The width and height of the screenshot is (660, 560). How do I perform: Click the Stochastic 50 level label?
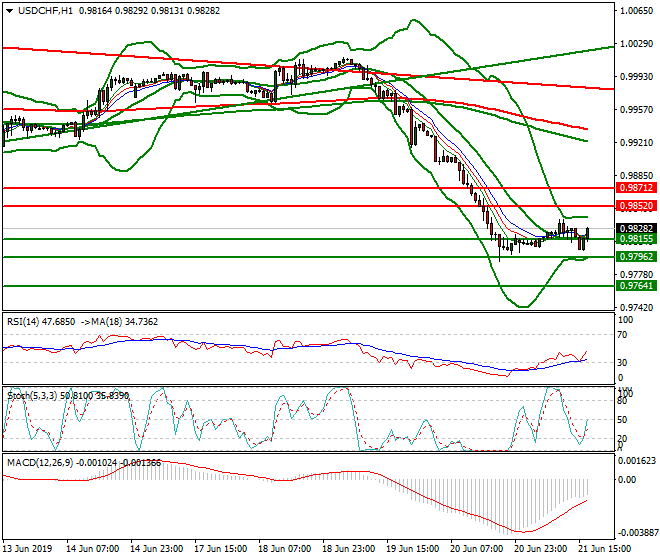click(622, 420)
